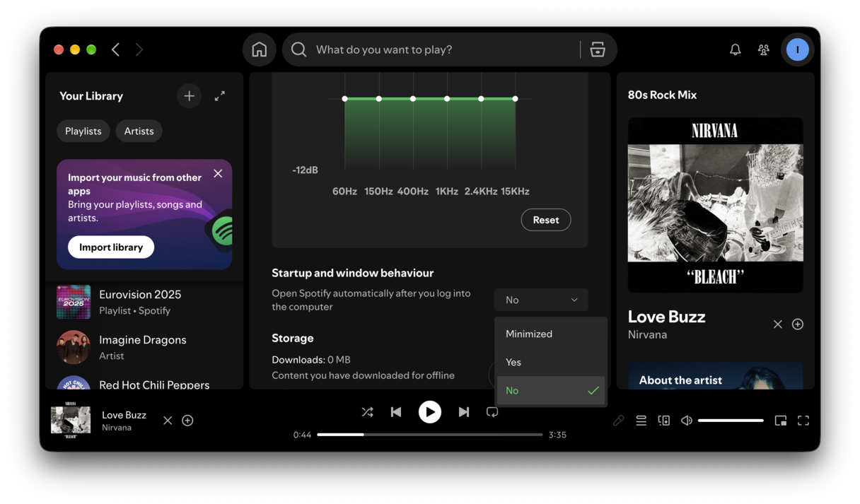Open the startup behaviour dropdown showing No
This screenshot has width=860, height=504.
click(541, 300)
